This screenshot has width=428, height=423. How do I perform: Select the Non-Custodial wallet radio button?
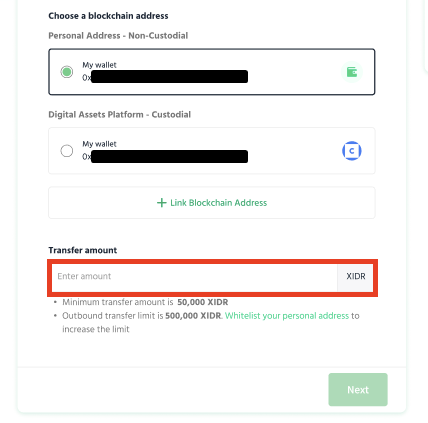click(x=67, y=72)
